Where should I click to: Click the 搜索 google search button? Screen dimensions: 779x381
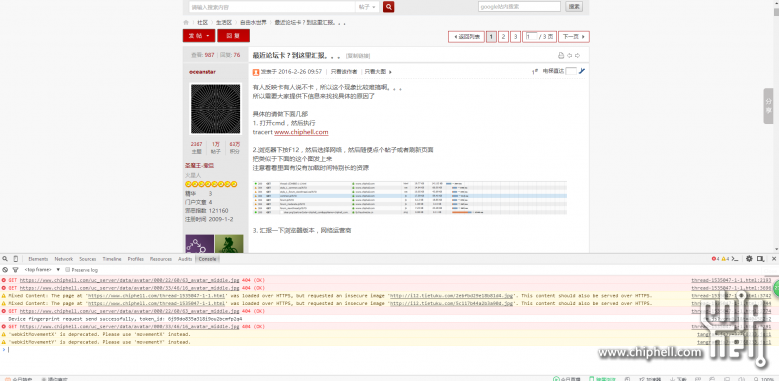pyautogui.click(x=574, y=6)
